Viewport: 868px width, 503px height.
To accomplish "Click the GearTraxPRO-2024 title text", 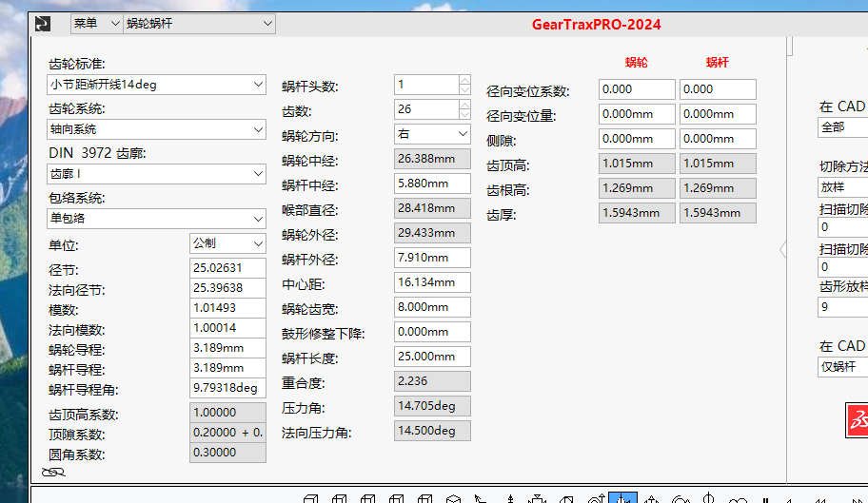I will click(x=596, y=25).
